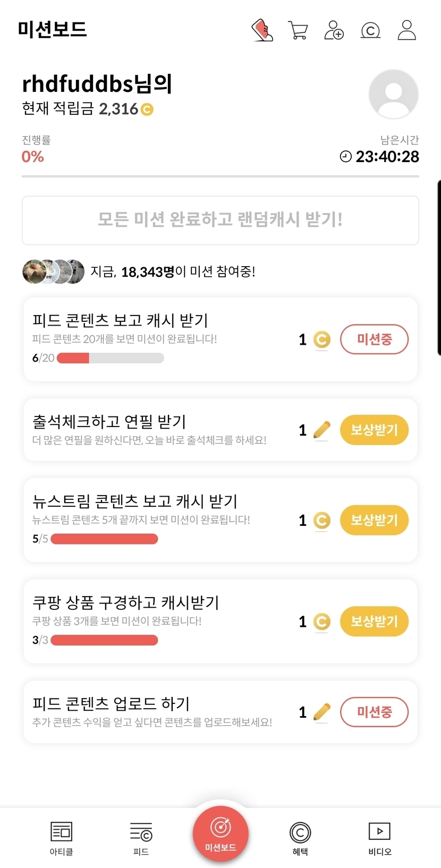Tap the 6/20 feed progress bar
The image size is (441, 868).
[x=110, y=358]
